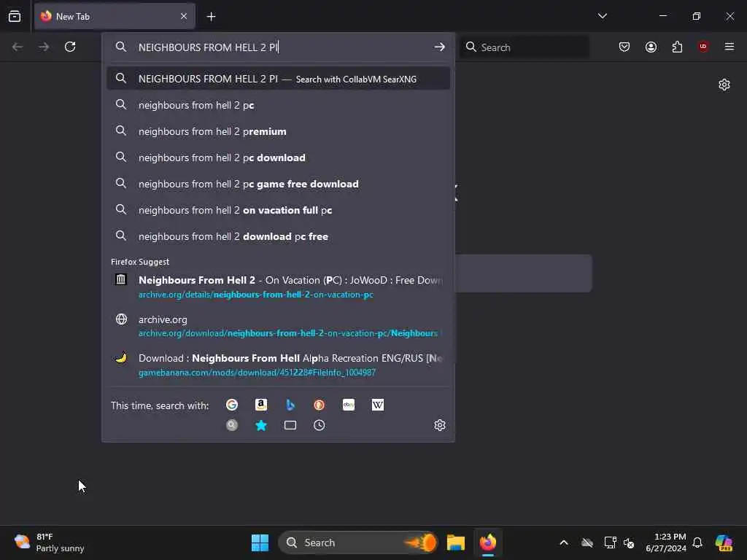747x560 pixels.
Task: Search this time with Google
Action: click(x=232, y=405)
